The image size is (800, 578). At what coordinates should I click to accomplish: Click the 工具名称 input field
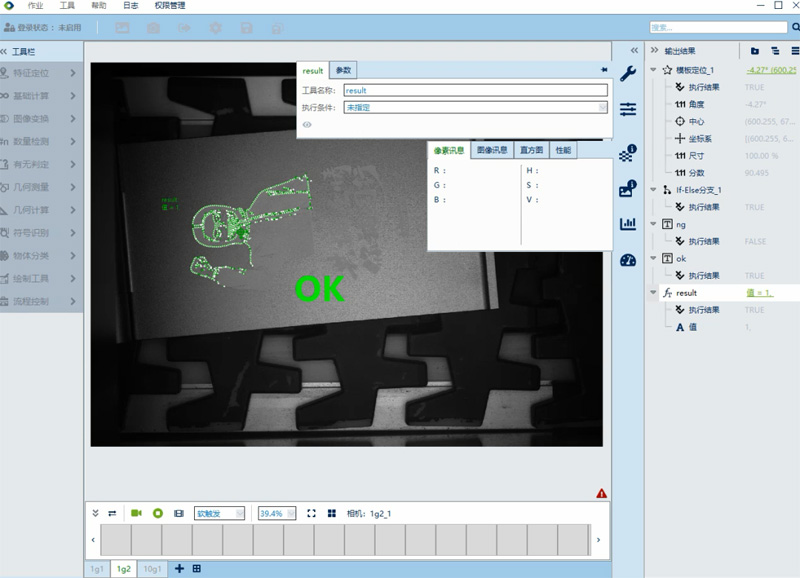click(475, 90)
